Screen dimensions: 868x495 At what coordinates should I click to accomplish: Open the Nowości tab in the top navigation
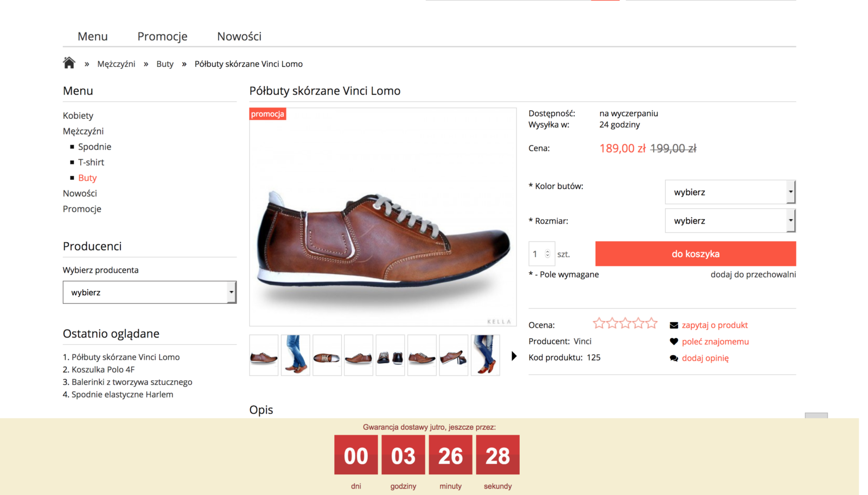click(239, 36)
